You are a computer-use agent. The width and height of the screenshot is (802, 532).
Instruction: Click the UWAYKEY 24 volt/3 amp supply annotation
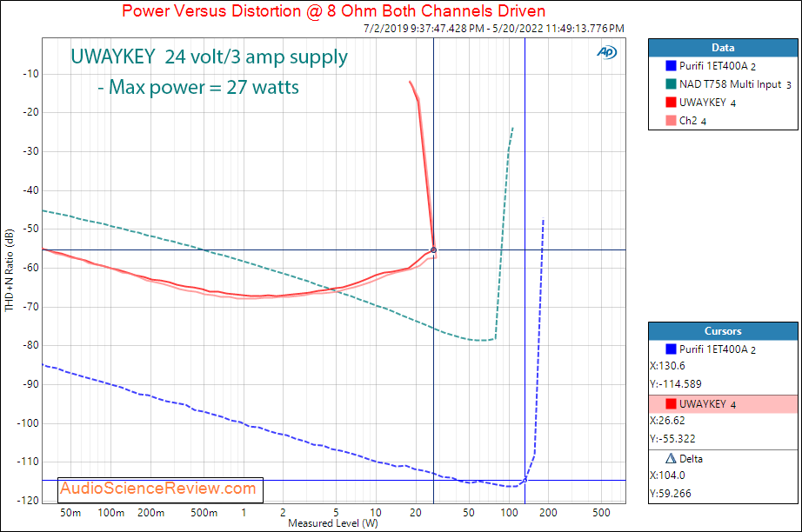point(209,57)
